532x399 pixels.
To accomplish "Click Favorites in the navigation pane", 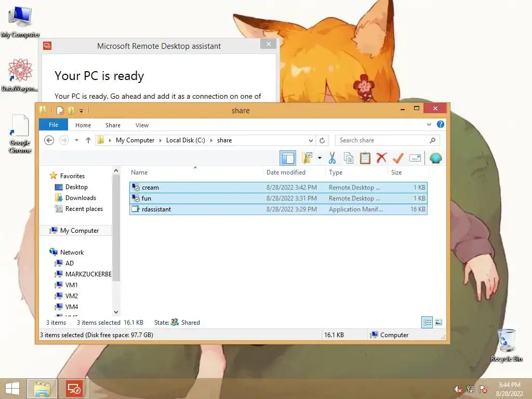I will [x=72, y=176].
